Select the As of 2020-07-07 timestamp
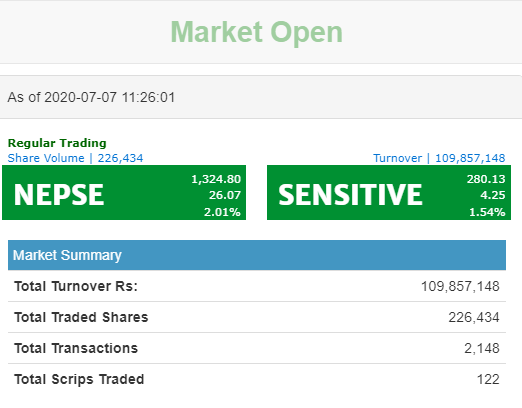 [x=91, y=97]
